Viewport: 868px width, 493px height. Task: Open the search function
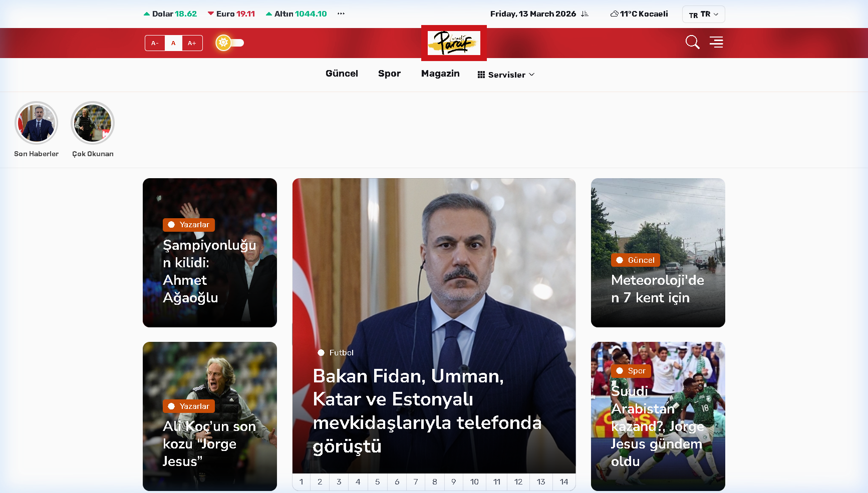click(x=692, y=43)
